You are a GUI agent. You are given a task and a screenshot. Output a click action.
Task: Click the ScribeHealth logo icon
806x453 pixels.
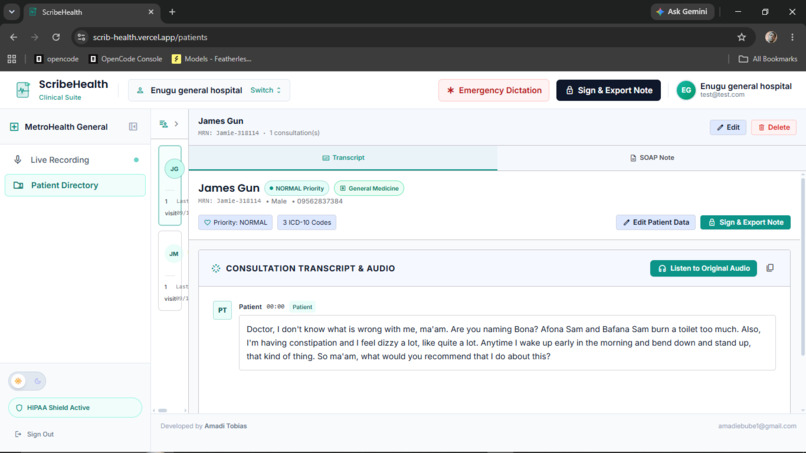(23, 90)
